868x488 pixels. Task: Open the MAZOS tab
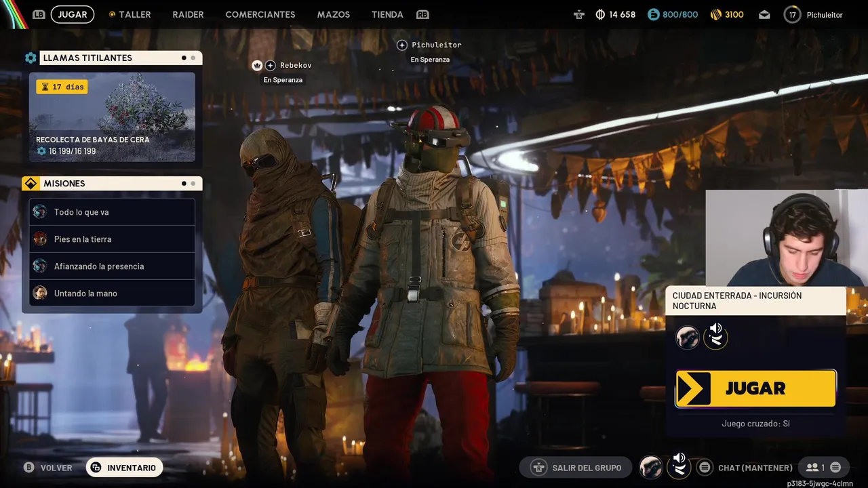[334, 14]
